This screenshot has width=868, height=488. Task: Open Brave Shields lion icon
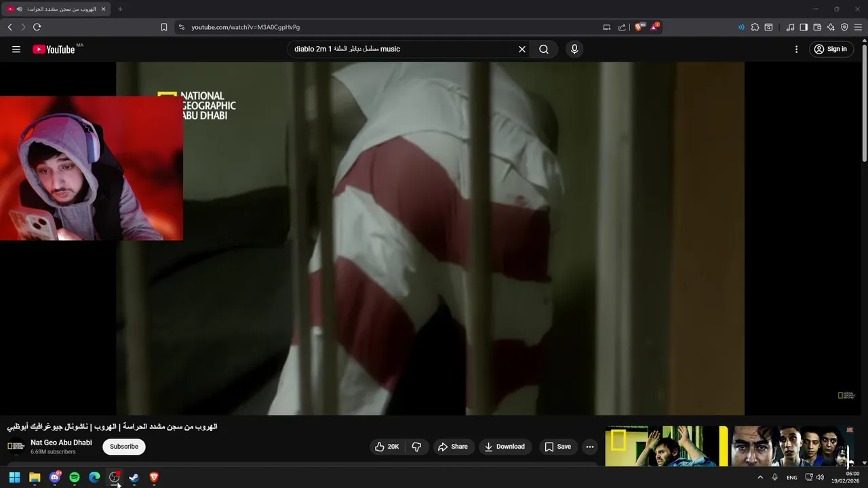click(639, 27)
